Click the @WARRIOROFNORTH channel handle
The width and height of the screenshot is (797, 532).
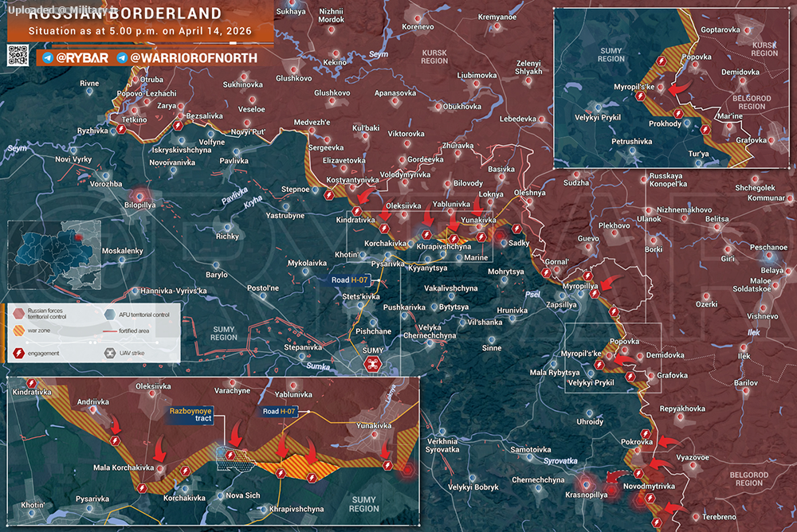tap(194, 58)
